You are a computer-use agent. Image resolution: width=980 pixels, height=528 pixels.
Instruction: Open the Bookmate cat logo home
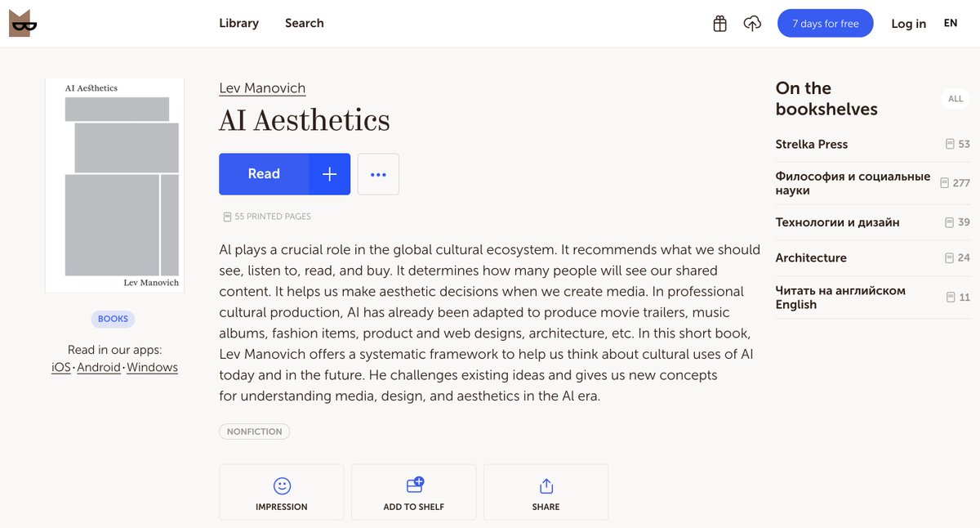coord(23,24)
